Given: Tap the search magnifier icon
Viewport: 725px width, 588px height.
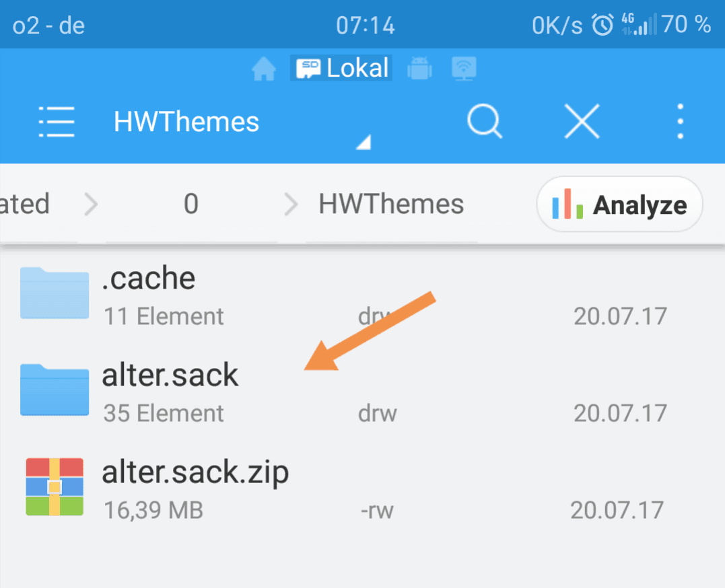Looking at the screenshot, I should (x=485, y=121).
